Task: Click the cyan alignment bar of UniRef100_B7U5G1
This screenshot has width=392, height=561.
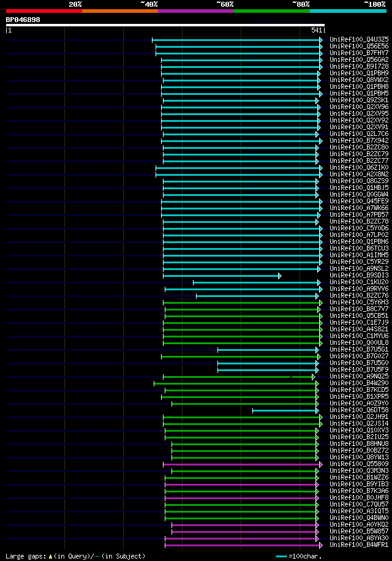Action: [x=268, y=350]
